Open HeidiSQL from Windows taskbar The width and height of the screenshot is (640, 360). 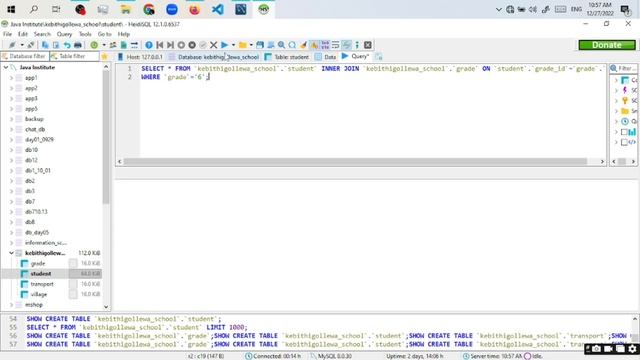pyautogui.click(x=264, y=9)
